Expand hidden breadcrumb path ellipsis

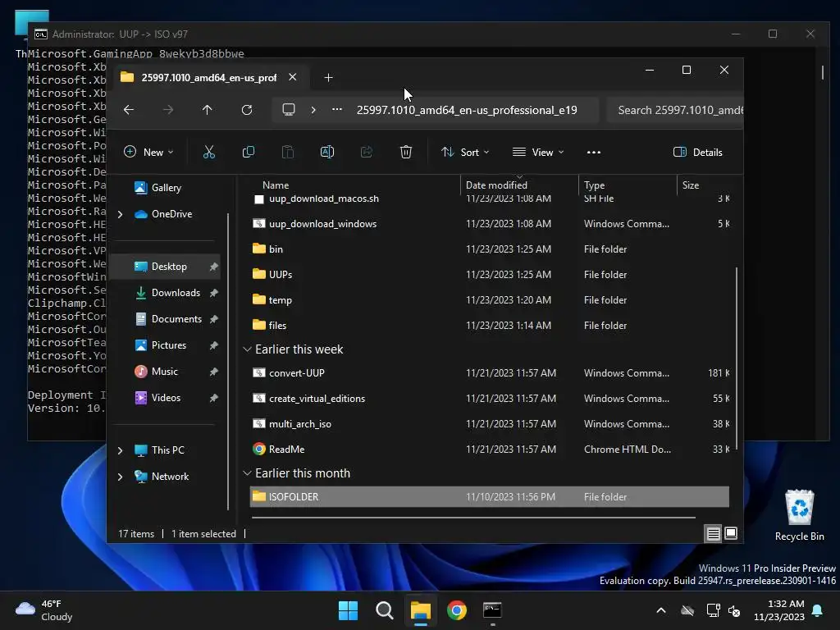click(x=337, y=109)
